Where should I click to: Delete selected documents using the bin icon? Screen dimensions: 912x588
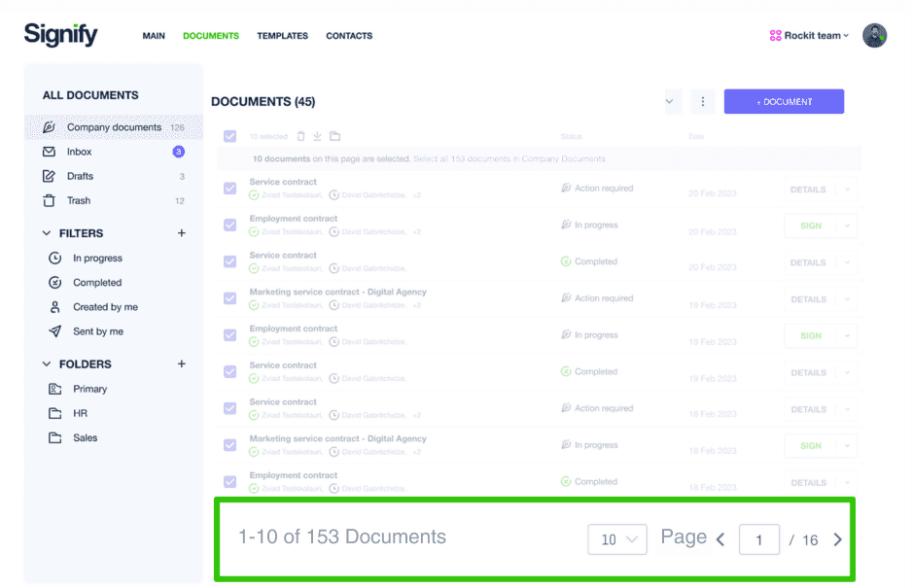click(x=300, y=136)
